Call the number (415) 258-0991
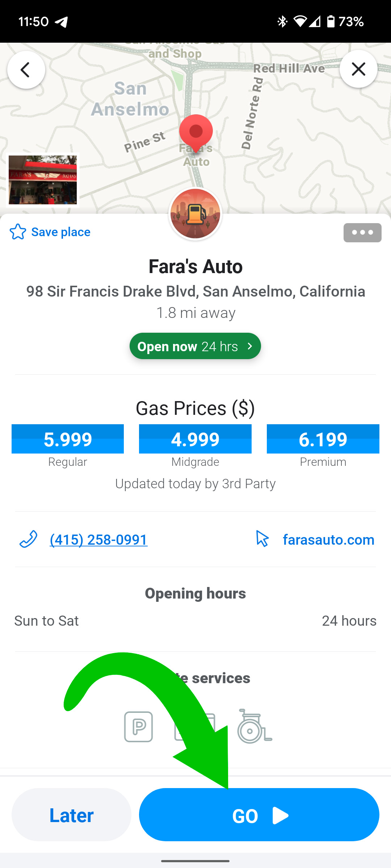391x868 pixels. [98, 540]
